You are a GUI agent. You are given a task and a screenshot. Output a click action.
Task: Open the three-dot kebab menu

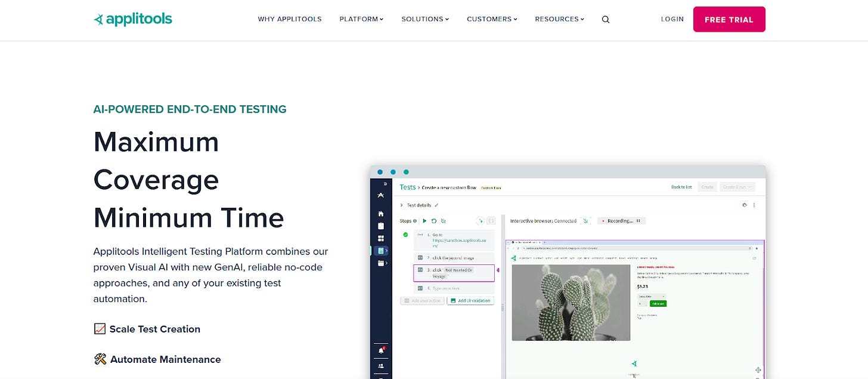[x=754, y=205]
